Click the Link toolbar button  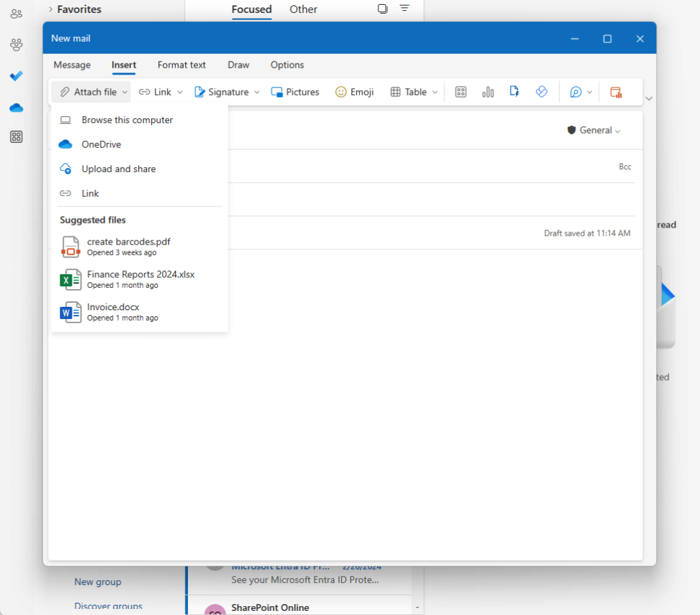point(154,92)
